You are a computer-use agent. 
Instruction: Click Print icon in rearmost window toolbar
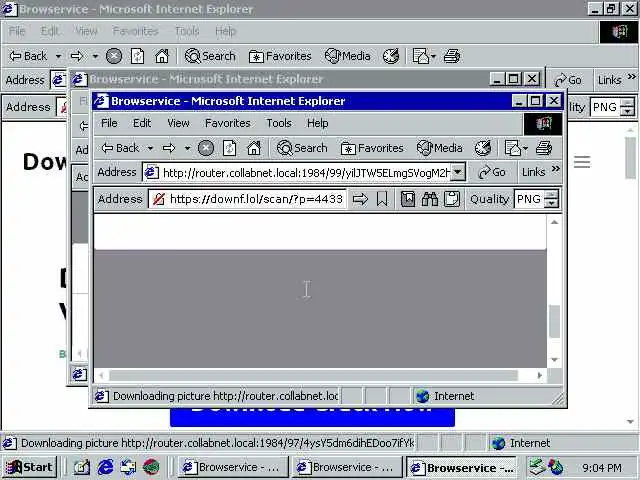pos(452,56)
